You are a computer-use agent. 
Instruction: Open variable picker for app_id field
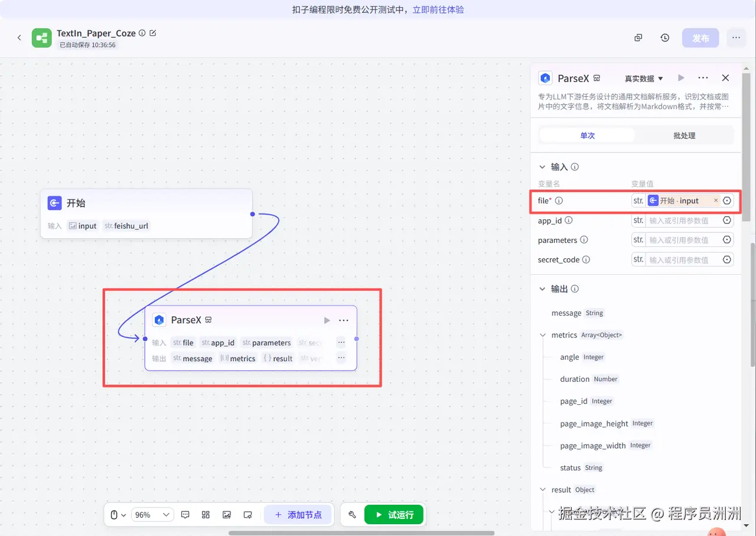pos(727,220)
